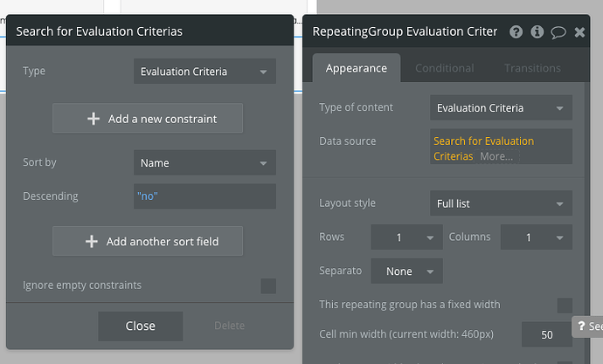Open the help question mark icon

pyautogui.click(x=516, y=32)
